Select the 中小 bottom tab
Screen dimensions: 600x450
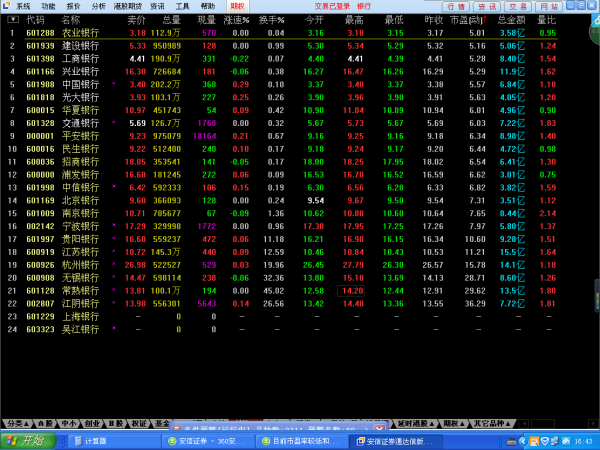pos(68,423)
